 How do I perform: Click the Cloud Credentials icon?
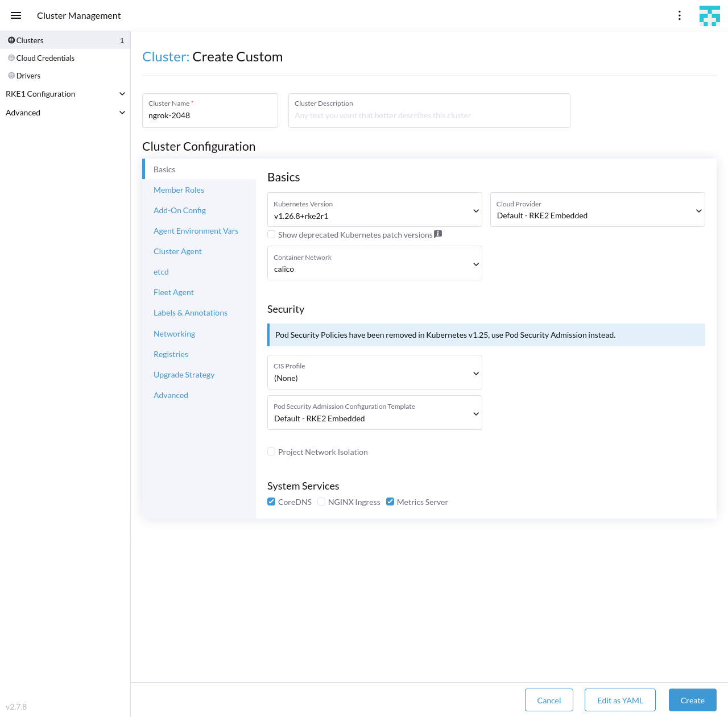(x=10, y=57)
